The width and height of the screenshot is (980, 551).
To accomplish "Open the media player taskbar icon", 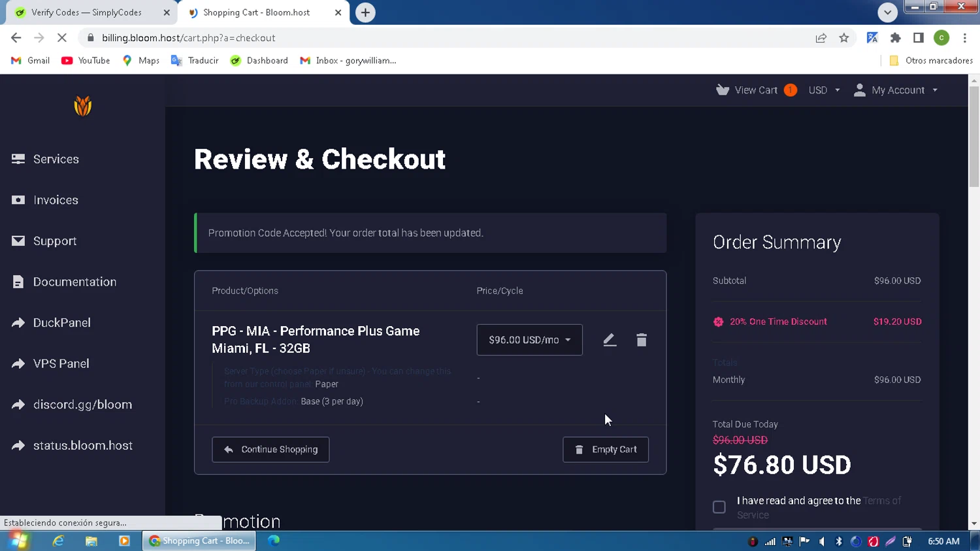I will tap(124, 541).
